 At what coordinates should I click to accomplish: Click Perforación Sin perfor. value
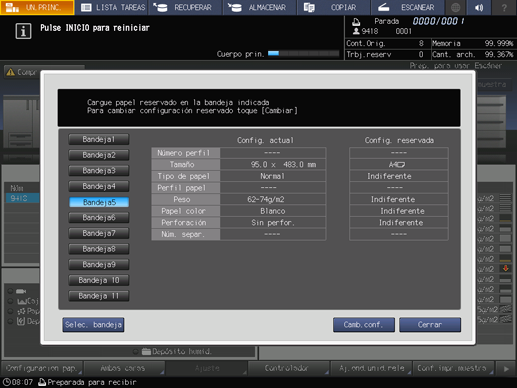[x=273, y=223]
